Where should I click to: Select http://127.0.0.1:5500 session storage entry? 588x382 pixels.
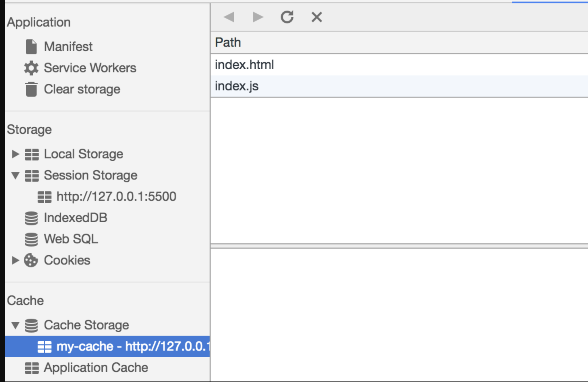pos(116,197)
